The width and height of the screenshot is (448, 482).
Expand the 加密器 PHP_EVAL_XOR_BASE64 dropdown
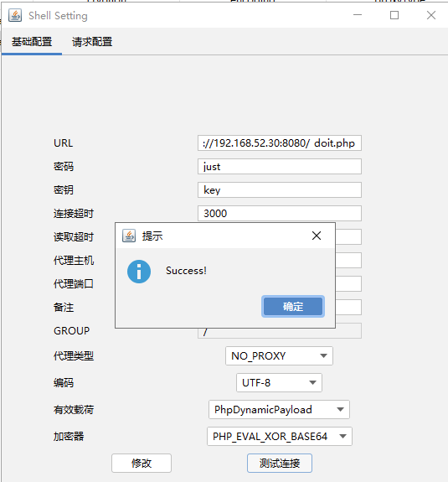tap(280, 436)
